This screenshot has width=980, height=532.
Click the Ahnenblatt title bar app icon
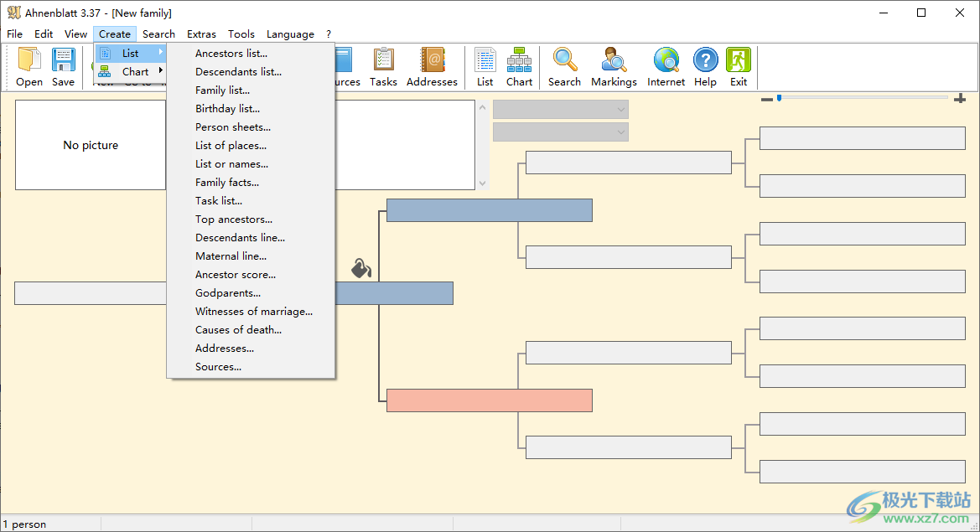coord(13,13)
